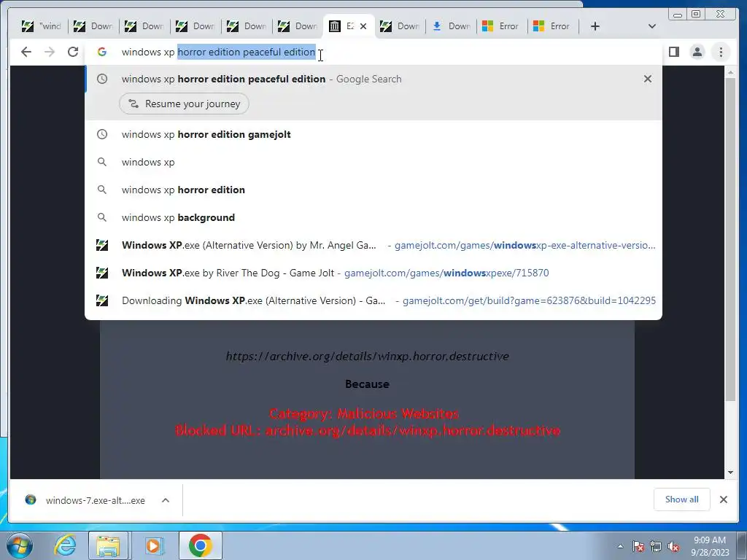Screen dimensions: 747x560
Task: Select the windows xp background suggestion
Action: [373, 217]
